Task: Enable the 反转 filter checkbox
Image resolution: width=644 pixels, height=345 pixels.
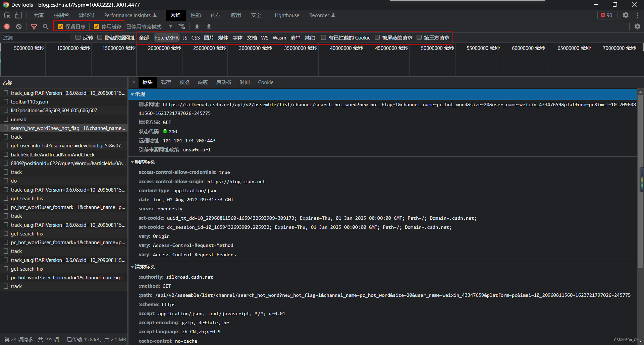Action: [x=78, y=38]
